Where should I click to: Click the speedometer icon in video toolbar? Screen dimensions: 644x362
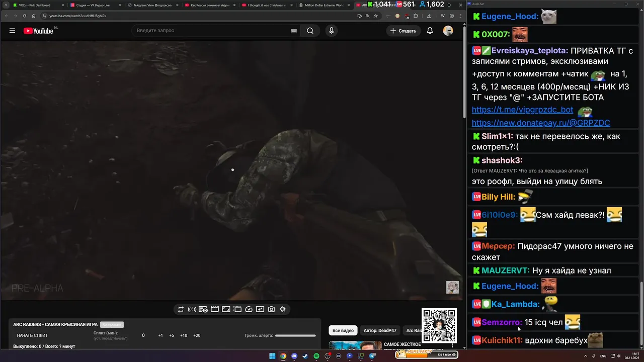pos(249,309)
